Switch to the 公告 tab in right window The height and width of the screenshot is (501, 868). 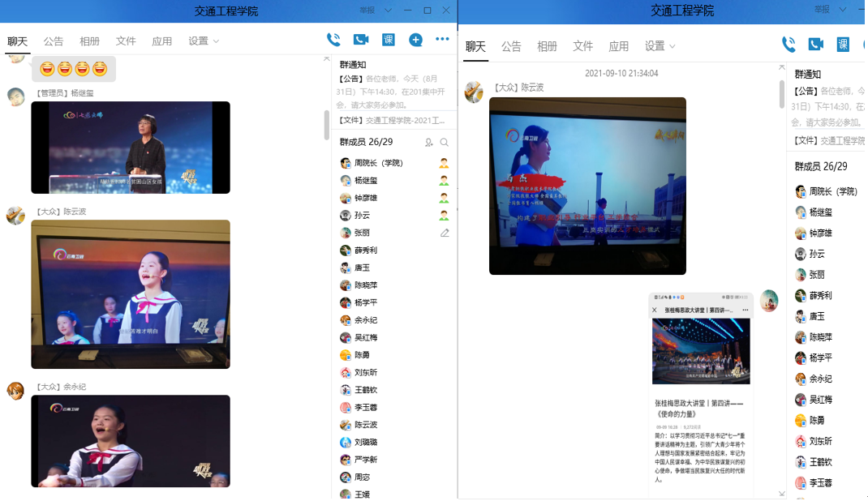511,46
